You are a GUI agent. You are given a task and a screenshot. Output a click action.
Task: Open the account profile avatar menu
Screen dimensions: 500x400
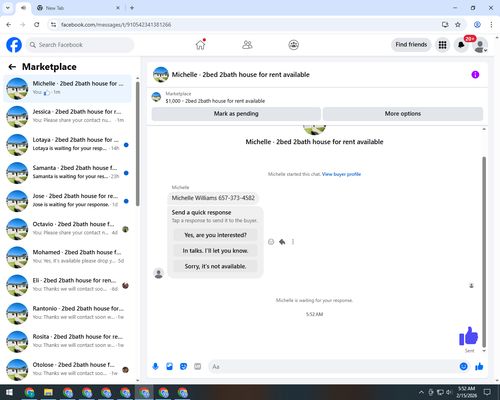[x=480, y=45]
